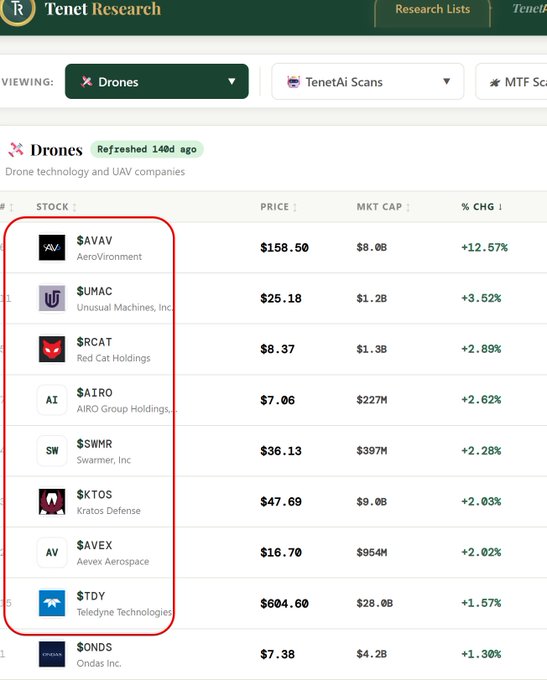The height and width of the screenshot is (680, 547).
Task: Click the $7.38 price for ONDS
Action: (x=277, y=654)
